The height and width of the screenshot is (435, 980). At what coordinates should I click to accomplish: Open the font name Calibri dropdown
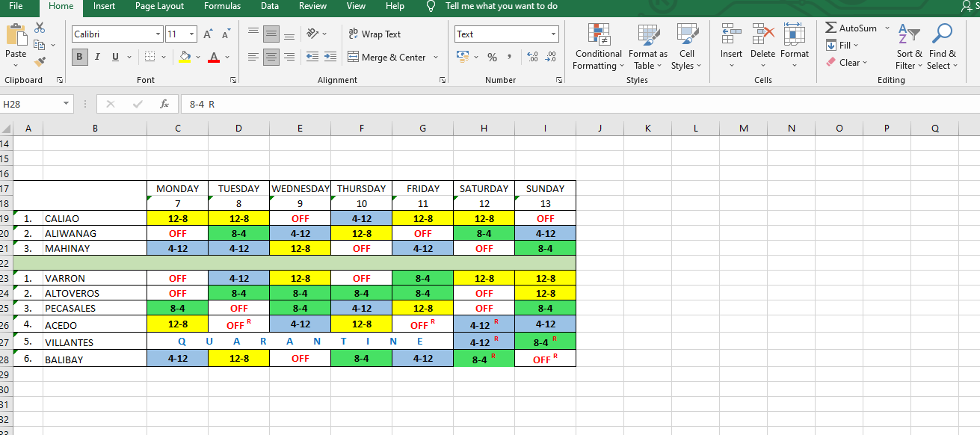pyautogui.click(x=158, y=34)
